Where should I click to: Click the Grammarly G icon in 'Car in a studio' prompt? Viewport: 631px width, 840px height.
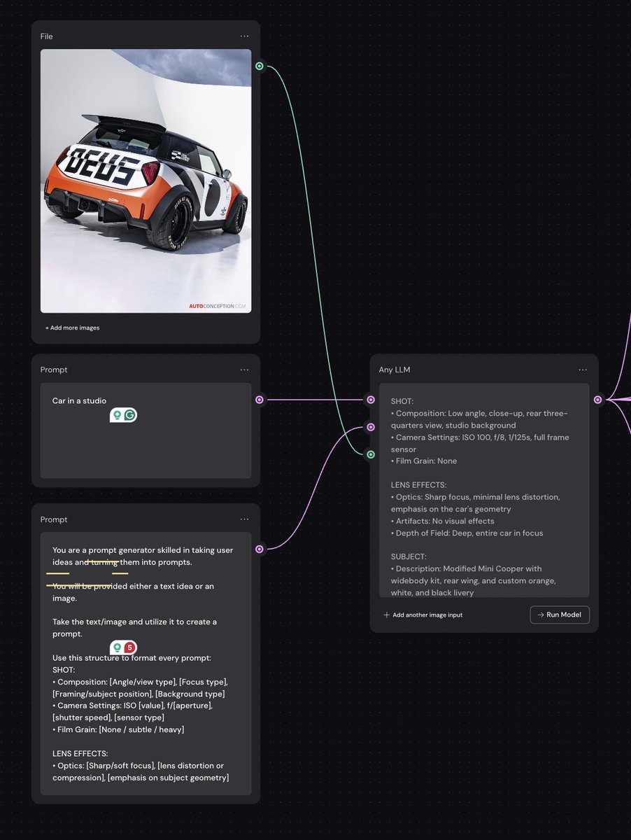pos(130,415)
